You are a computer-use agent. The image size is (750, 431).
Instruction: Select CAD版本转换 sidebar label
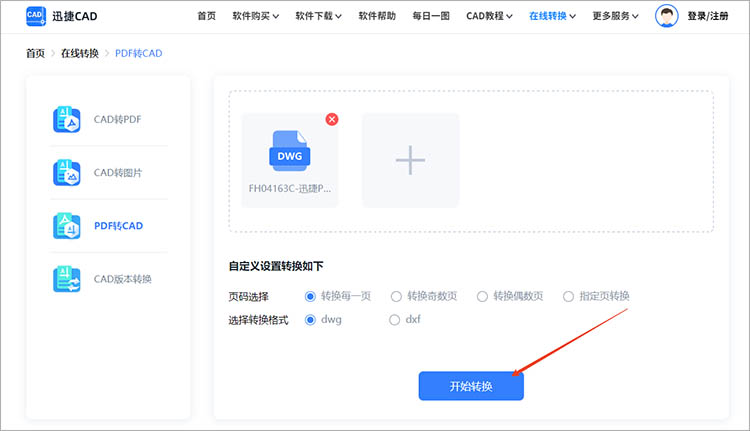point(123,278)
